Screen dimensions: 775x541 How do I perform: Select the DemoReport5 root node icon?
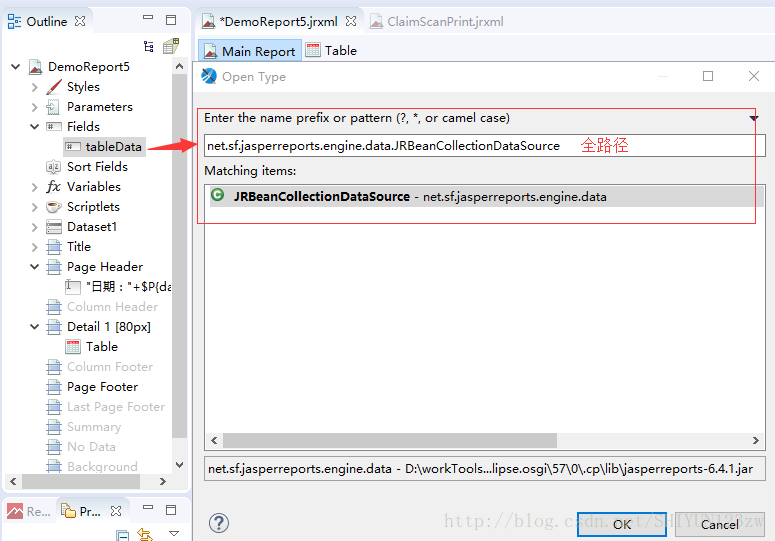click(36, 67)
